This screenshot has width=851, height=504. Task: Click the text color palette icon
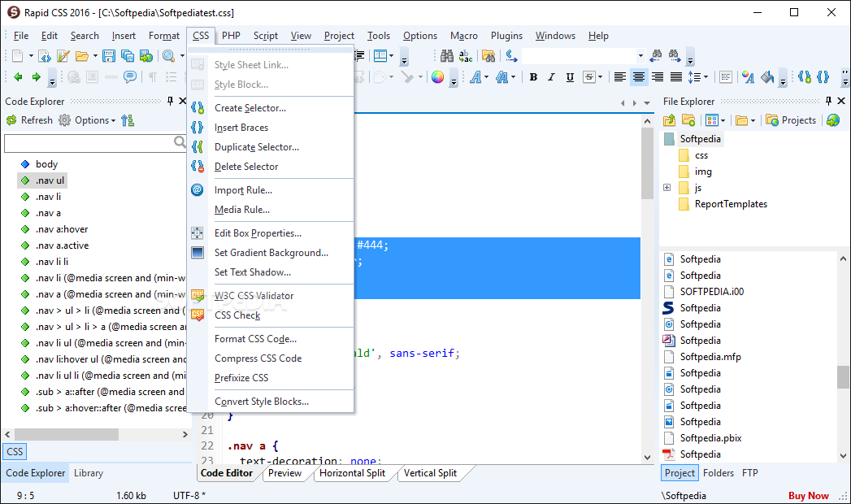tap(749, 77)
